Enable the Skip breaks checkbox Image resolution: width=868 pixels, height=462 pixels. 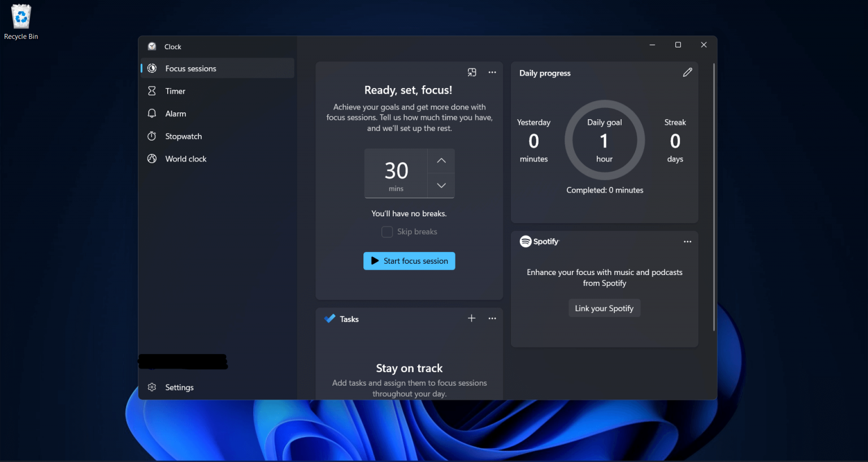pyautogui.click(x=387, y=232)
